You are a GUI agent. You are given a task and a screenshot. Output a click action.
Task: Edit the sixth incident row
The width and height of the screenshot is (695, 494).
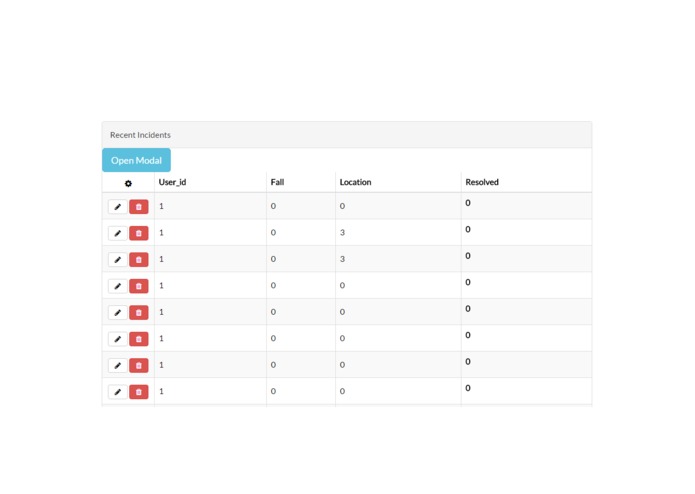click(x=117, y=339)
